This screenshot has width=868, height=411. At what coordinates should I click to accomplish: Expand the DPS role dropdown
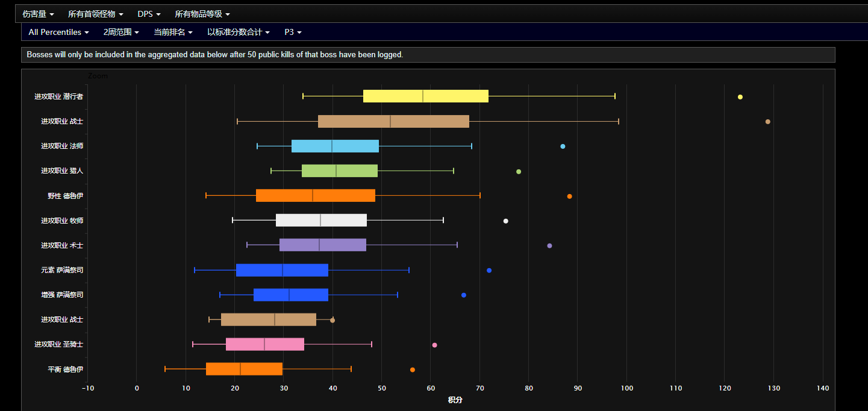click(149, 14)
